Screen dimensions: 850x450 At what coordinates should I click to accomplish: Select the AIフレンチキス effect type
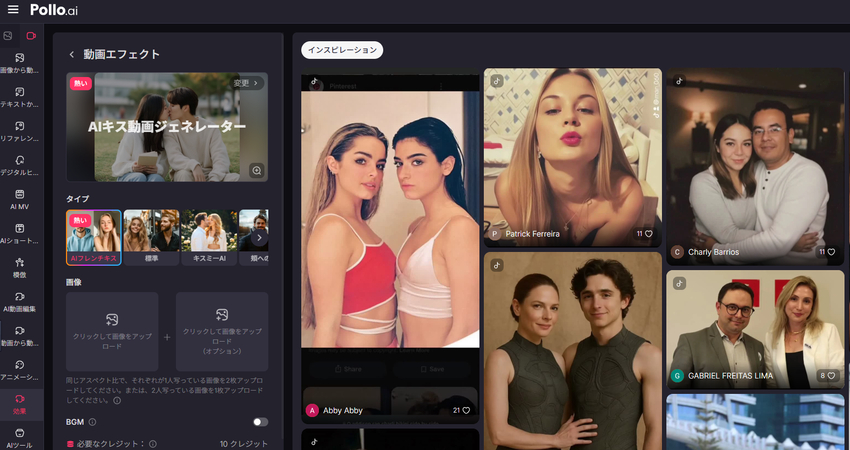tap(94, 237)
